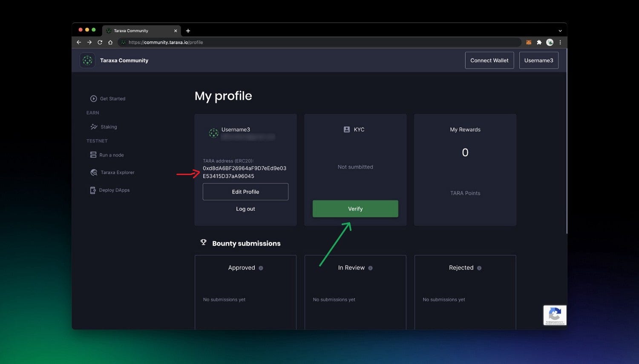Image resolution: width=639 pixels, height=364 pixels.
Task: Expand the tab search chevron
Action: 560,31
